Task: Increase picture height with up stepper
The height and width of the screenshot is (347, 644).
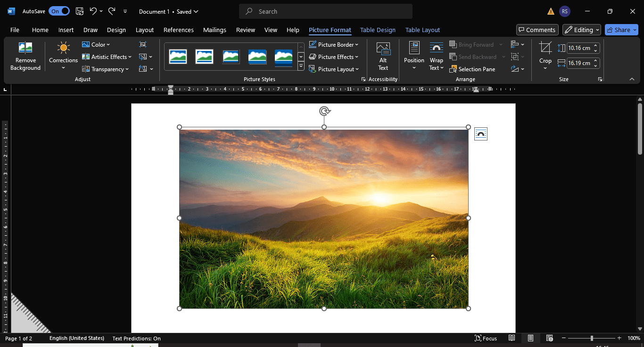Action: click(x=596, y=46)
